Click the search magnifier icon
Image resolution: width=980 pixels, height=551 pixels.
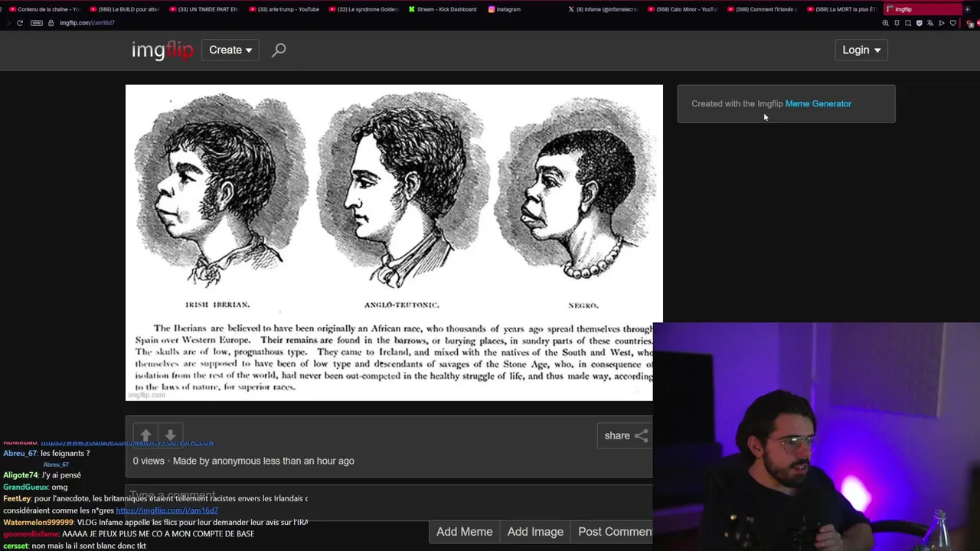point(279,50)
